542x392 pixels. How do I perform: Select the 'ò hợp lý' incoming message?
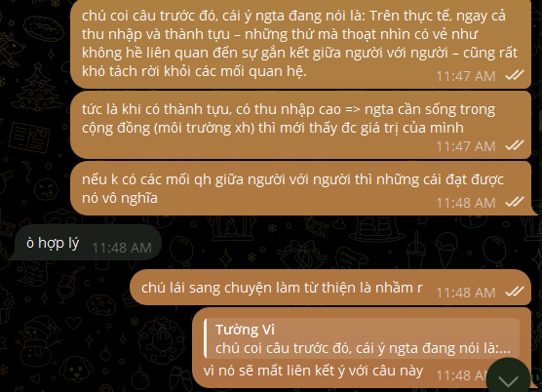[x=87, y=243]
